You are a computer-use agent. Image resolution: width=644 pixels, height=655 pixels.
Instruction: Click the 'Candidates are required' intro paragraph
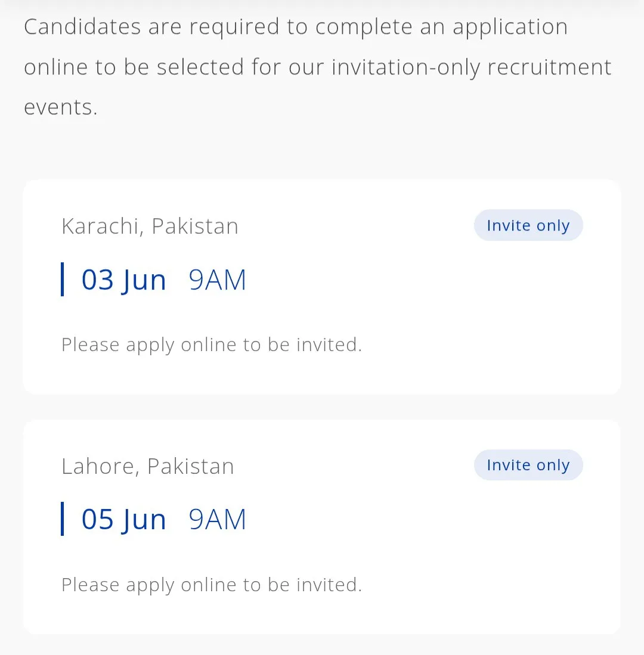[318, 67]
